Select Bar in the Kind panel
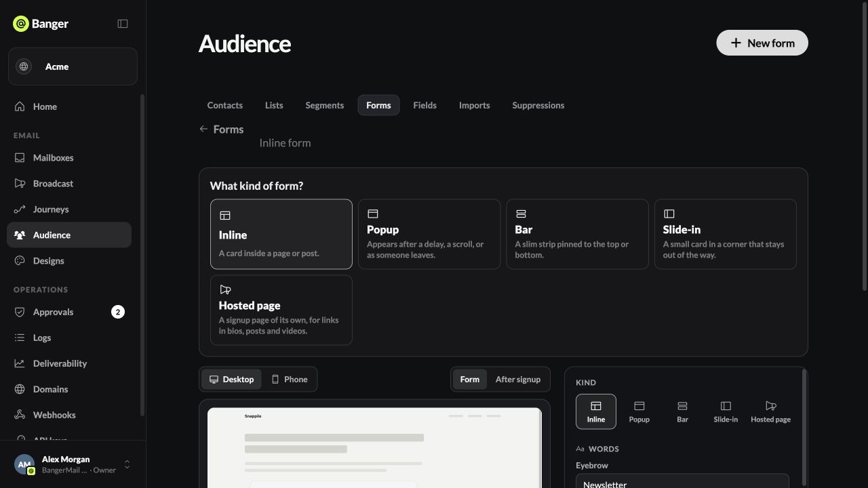Screen dimensions: 868x488 pos(682,411)
